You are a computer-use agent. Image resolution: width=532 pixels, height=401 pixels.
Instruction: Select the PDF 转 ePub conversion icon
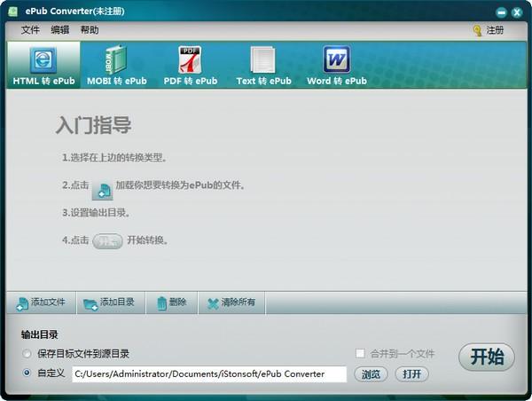pos(190,61)
